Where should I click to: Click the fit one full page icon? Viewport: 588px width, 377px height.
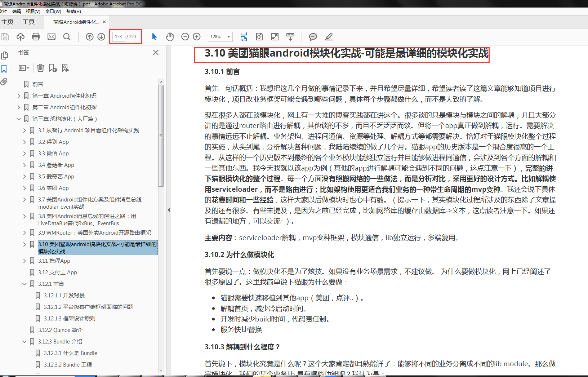(259, 36)
